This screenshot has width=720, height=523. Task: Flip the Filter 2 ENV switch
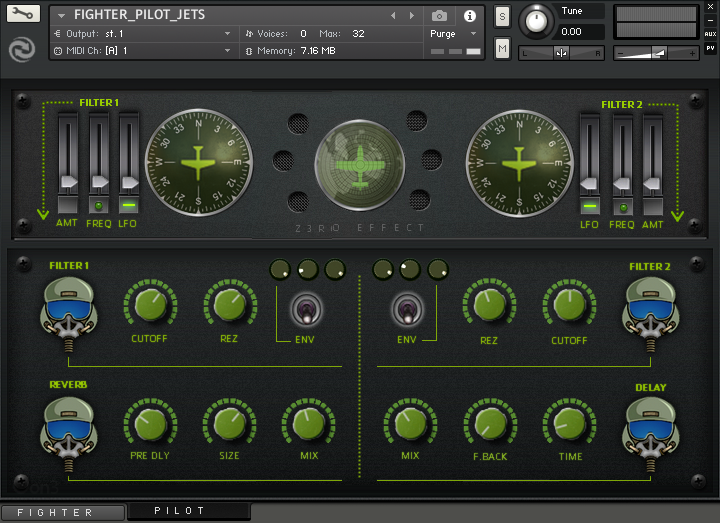coord(407,310)
